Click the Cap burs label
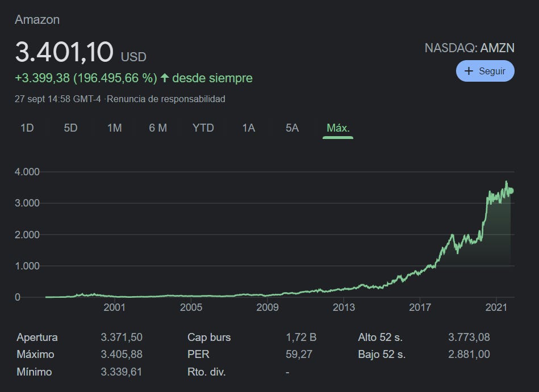This screenshot has height=392, width=539. click(209, 337)
